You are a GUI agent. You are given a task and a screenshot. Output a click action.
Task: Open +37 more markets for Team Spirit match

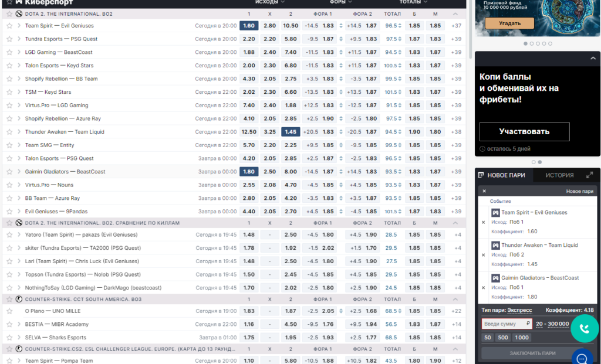456,26
